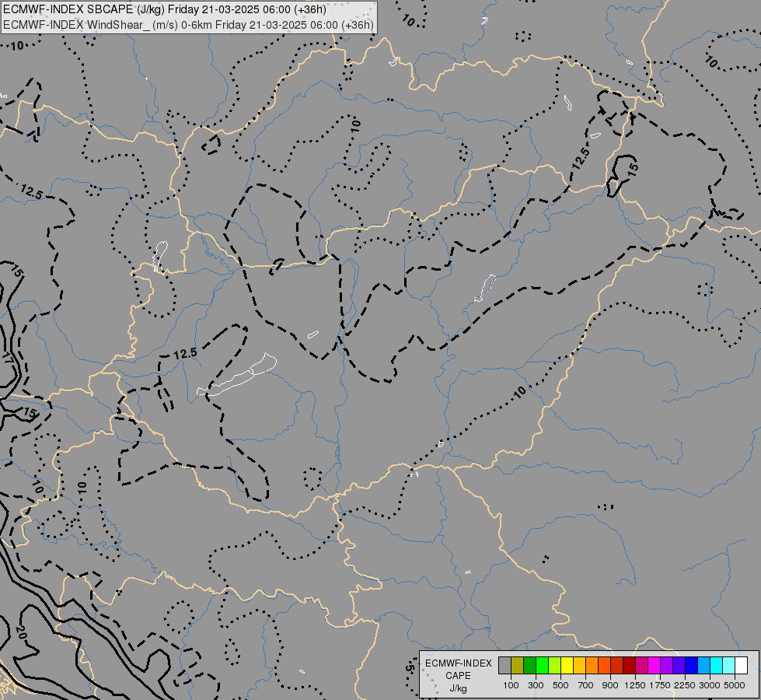Click the 5000 value in the legend scale
Viewport: 761px width, 700px height.
[735, 685]
